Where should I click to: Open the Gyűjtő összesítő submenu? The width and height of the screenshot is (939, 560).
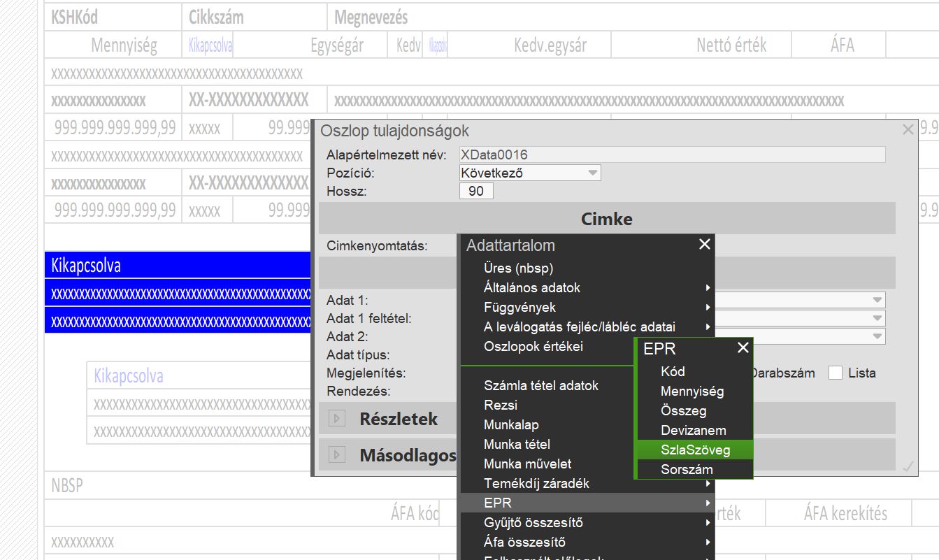click(x=587, y=522)
